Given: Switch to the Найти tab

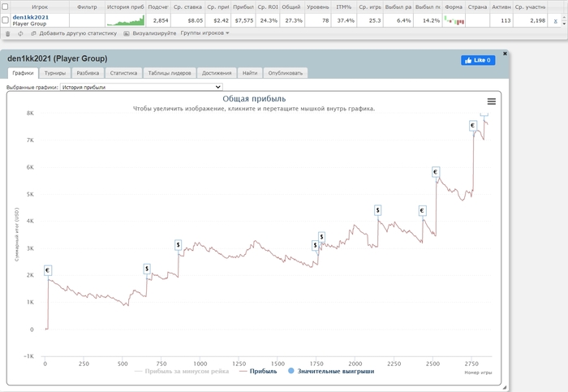Looking at the screenshot, I should [250, 73].
